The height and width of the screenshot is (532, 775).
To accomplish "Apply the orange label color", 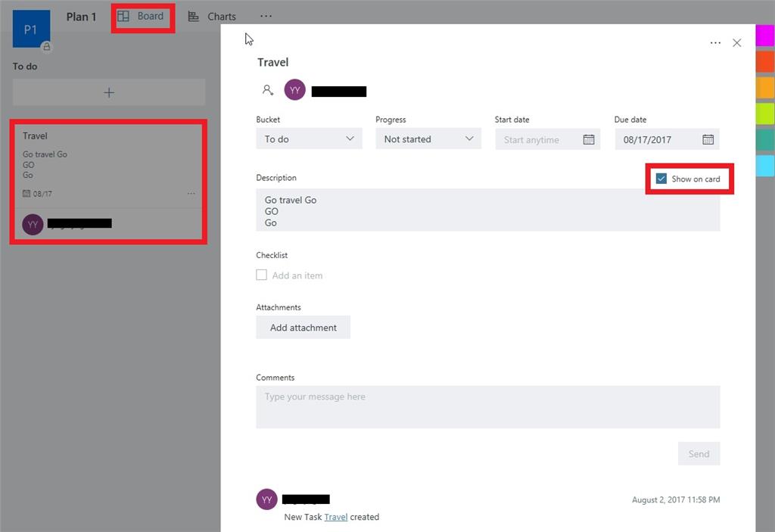I will pyautogui.click(x=765, y=88).
